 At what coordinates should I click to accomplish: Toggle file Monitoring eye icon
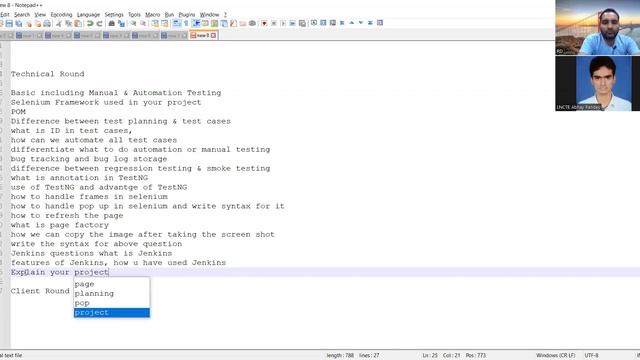(x=252, y=23)
